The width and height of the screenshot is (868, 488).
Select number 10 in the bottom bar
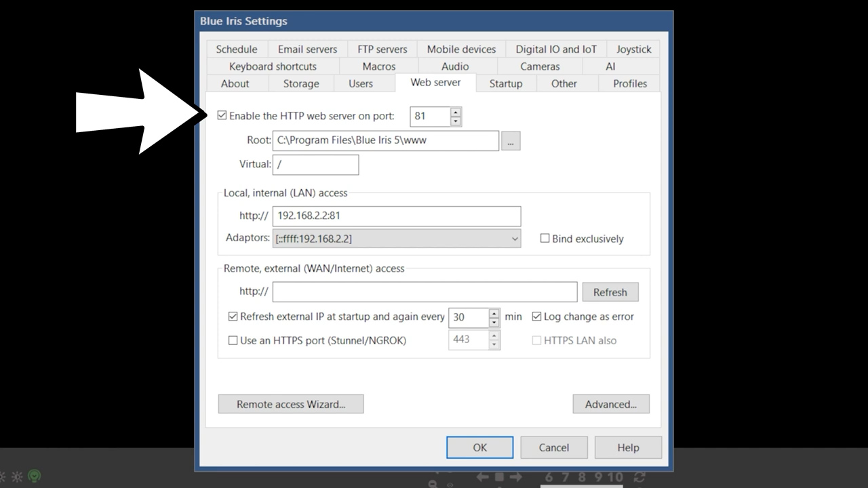point(615,477)
